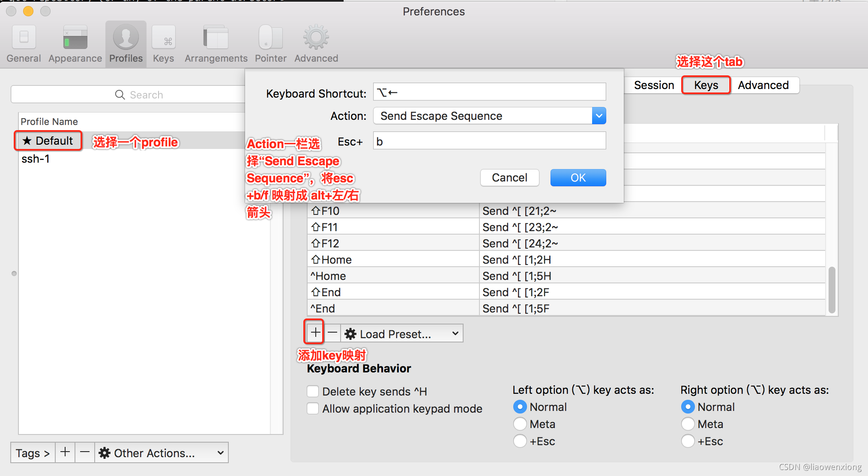
Task: Set left option key to Meta
Action: (x=520, y=424)
